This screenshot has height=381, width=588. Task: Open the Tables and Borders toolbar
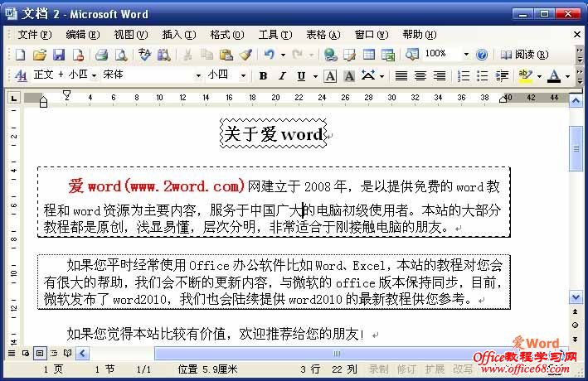349,55
